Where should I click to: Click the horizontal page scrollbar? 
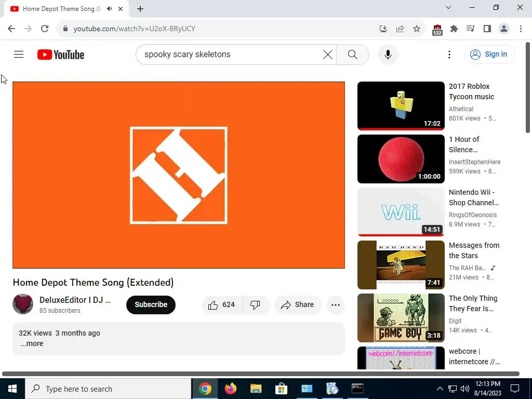click(x=261, y=374)
